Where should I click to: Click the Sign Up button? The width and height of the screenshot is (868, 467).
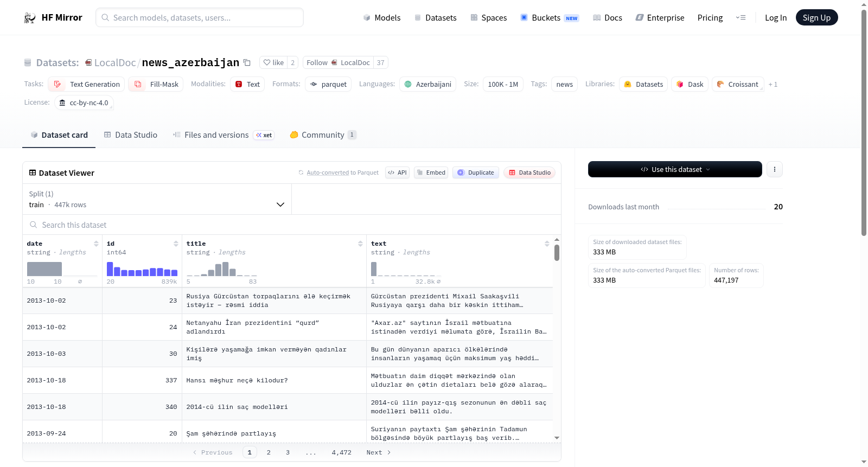click(x=817, y=17)
